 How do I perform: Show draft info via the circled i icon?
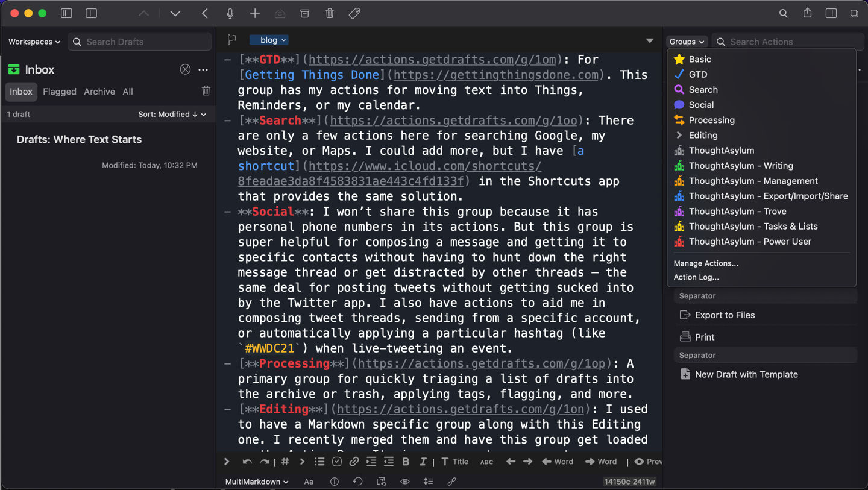click(335, 482)
